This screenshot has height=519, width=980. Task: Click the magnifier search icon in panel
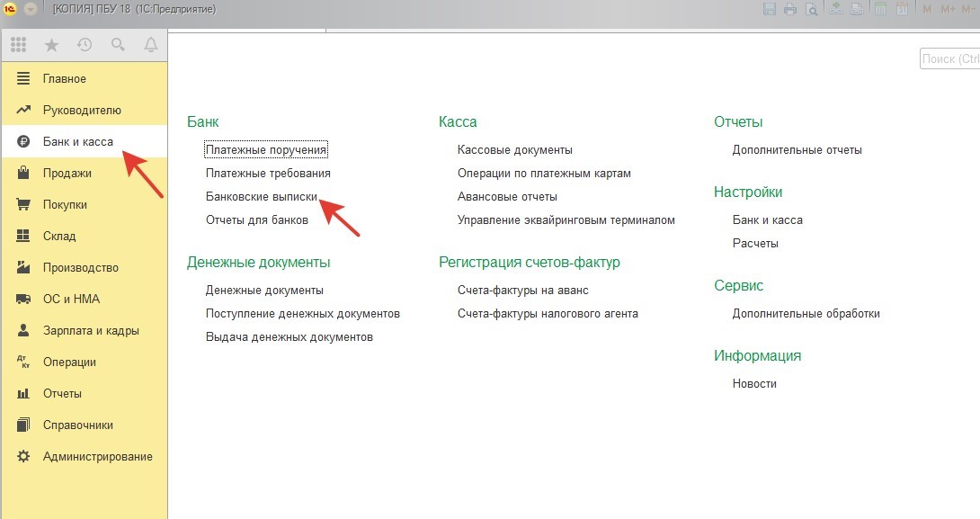[118, 44]
